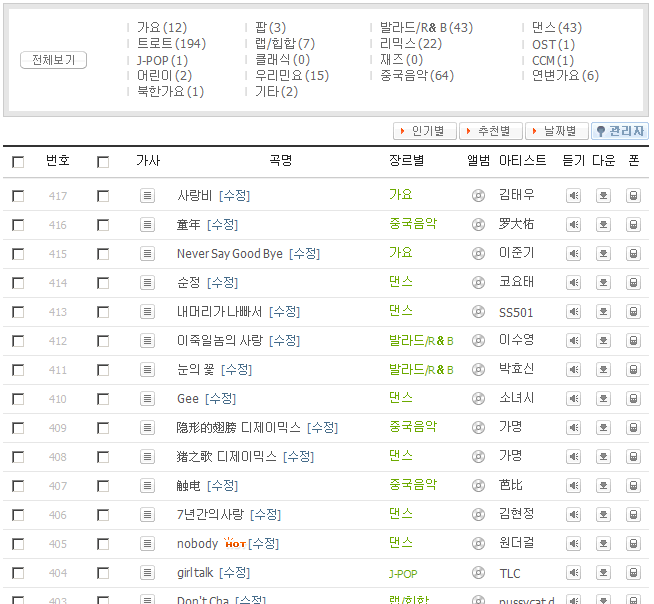Tick the second checkbox for row 410
This screenshot has width=654, height=604.
pos(103,399)
